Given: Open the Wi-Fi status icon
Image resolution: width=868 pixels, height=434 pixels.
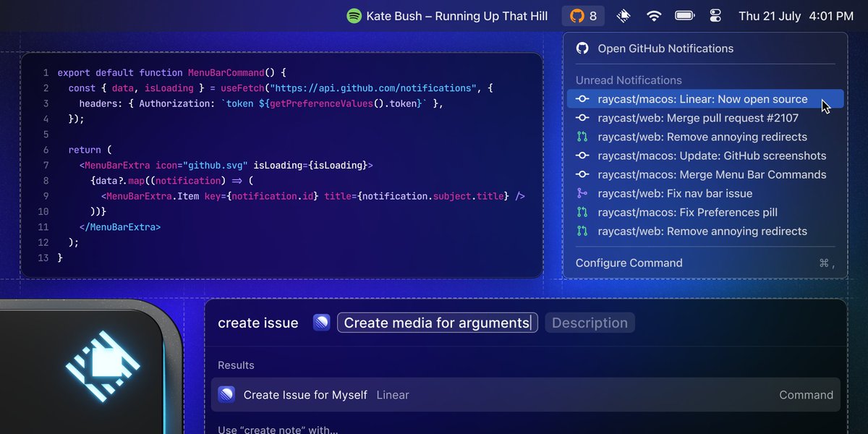Looking at the screenshot, I should point(654,16).
